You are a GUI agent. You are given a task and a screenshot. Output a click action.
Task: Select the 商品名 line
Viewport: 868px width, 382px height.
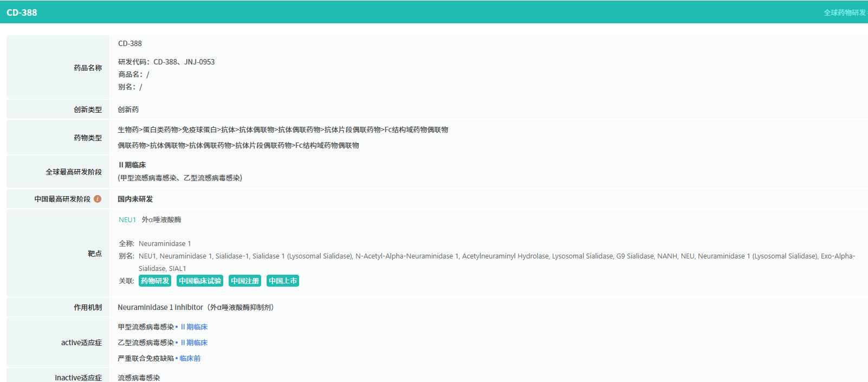[x=134, y=74]
